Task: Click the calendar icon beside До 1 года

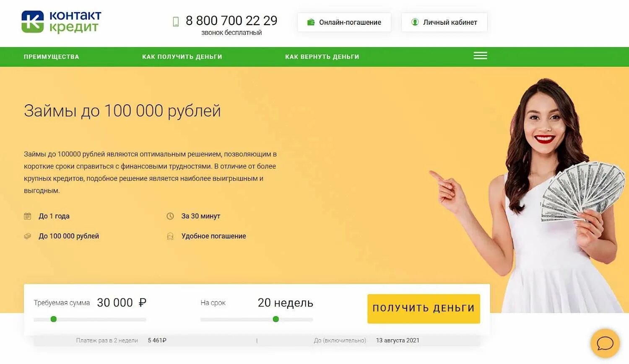Action: [x=28, y=216]
